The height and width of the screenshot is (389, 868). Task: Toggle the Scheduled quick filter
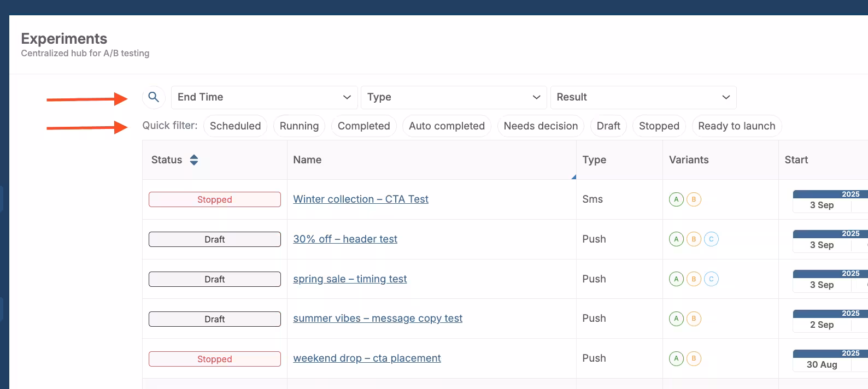tap(235, 126)
